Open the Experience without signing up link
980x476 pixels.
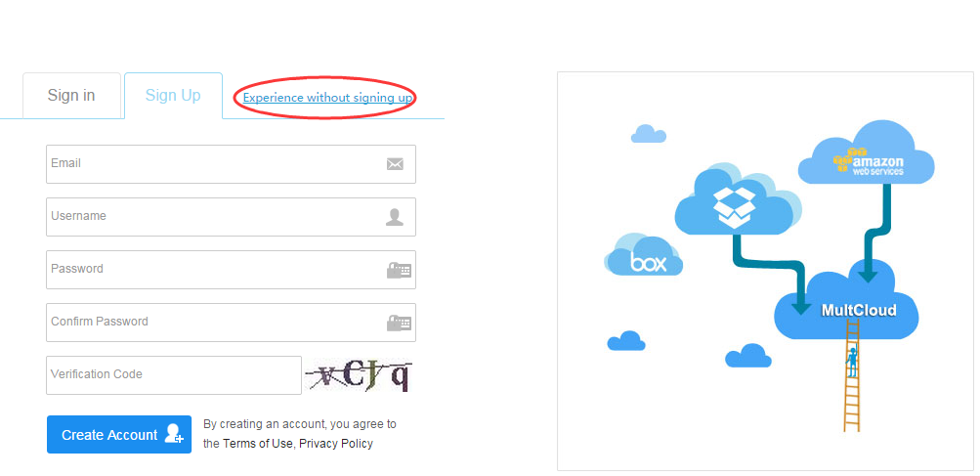(327, 98)
